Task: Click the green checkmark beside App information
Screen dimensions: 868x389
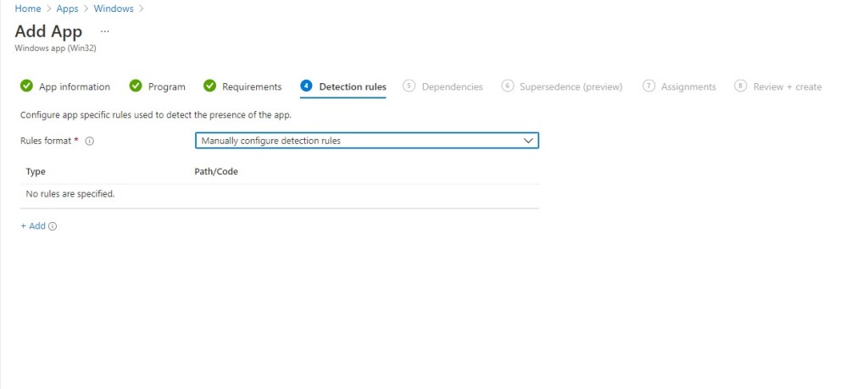Action: point(26,86)
